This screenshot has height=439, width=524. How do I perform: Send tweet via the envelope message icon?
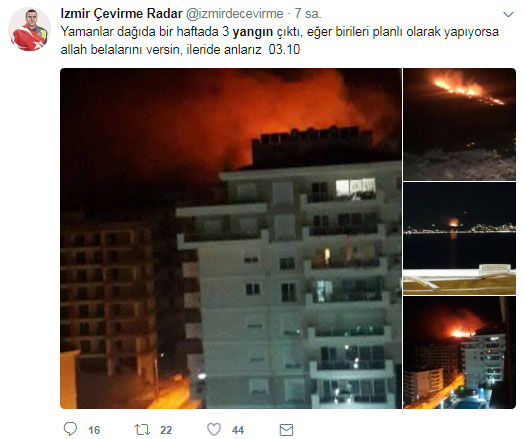pos(286,430)
